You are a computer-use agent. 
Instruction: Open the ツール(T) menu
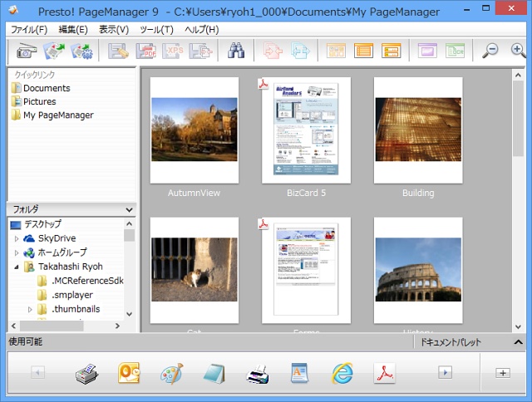tap(156, 30)
